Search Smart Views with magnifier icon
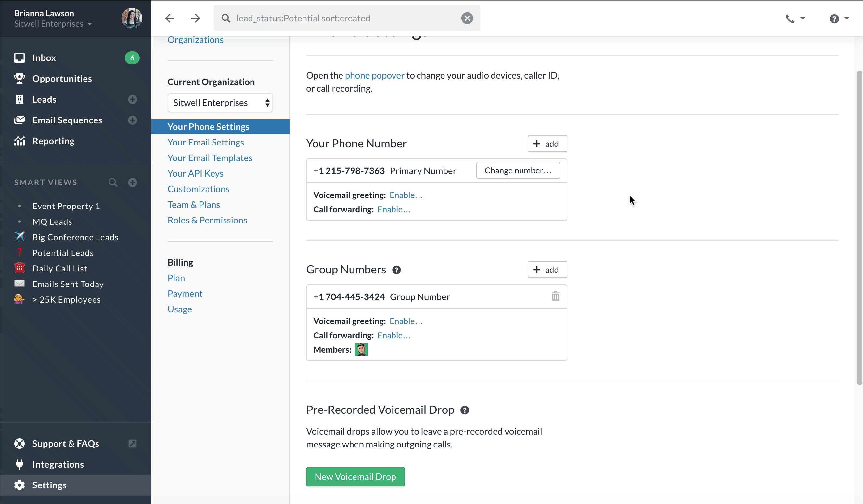 [x=113, y=183]
